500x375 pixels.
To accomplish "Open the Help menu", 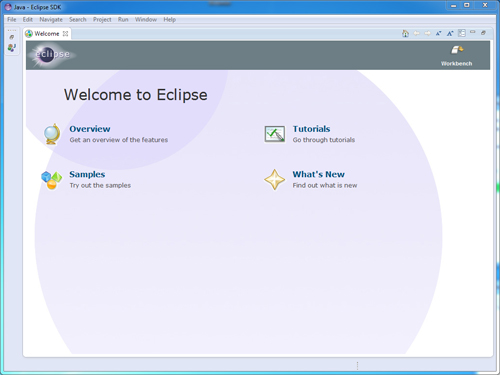I will (170, 19).
